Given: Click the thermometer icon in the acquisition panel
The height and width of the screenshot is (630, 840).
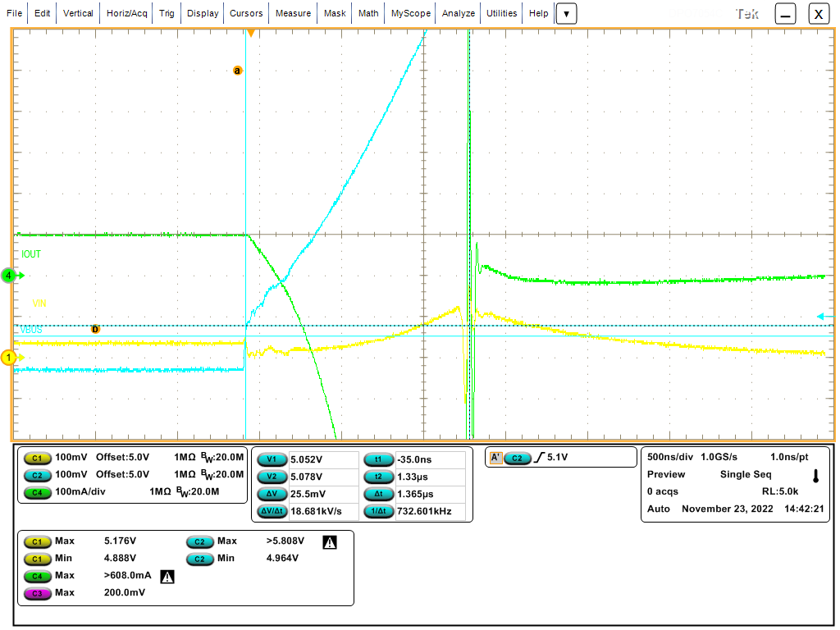Looking at the screenshot, I should [815, 476].
